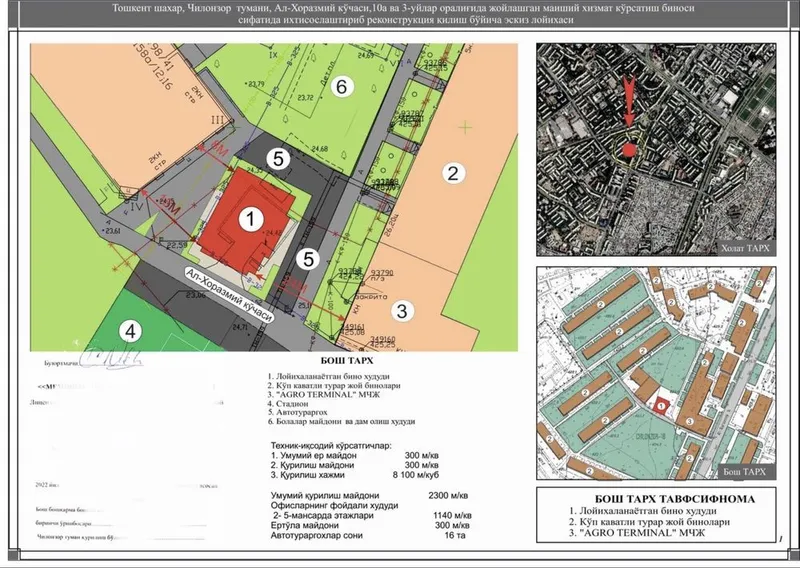Image resolution: width=800 pixels, height=568 pixels.
Task: Select the red numbered plot in the lower-right map
Action: pyautogui.click(x=661, y=406)
